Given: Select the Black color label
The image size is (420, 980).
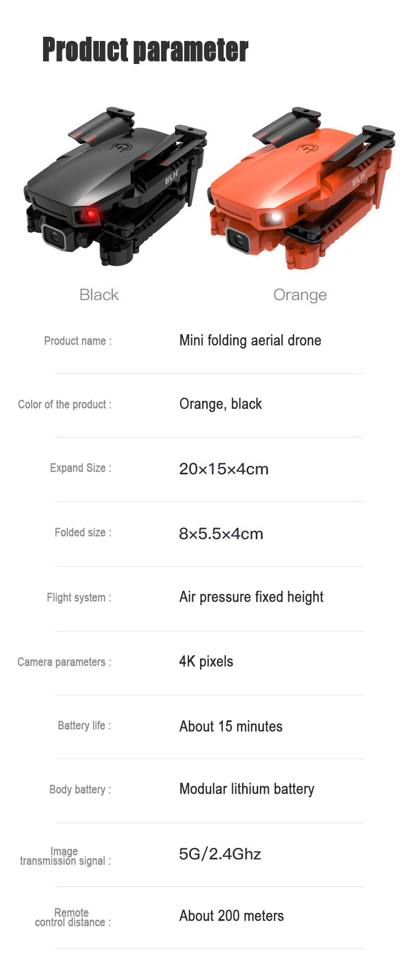Looking at the screenshot, I should 99,295.
